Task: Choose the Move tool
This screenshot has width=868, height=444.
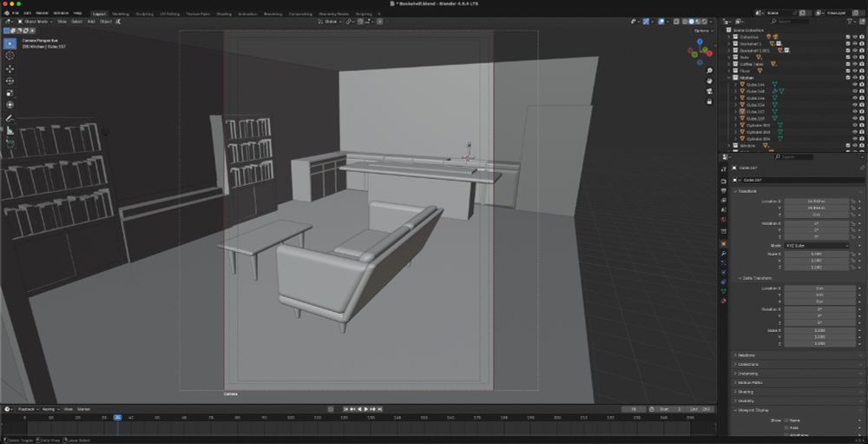Action: click(10, 69)
